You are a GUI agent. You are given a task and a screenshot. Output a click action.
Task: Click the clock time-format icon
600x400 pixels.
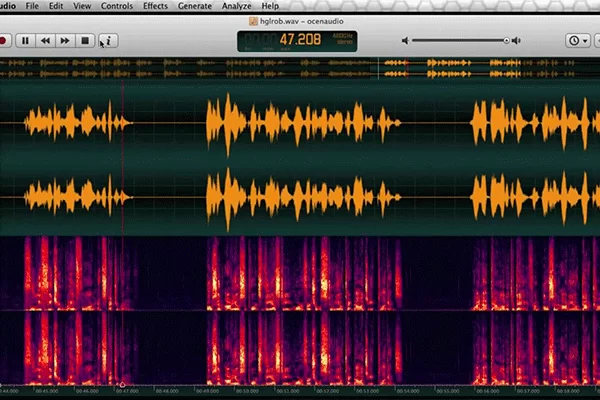coord(574,41)
